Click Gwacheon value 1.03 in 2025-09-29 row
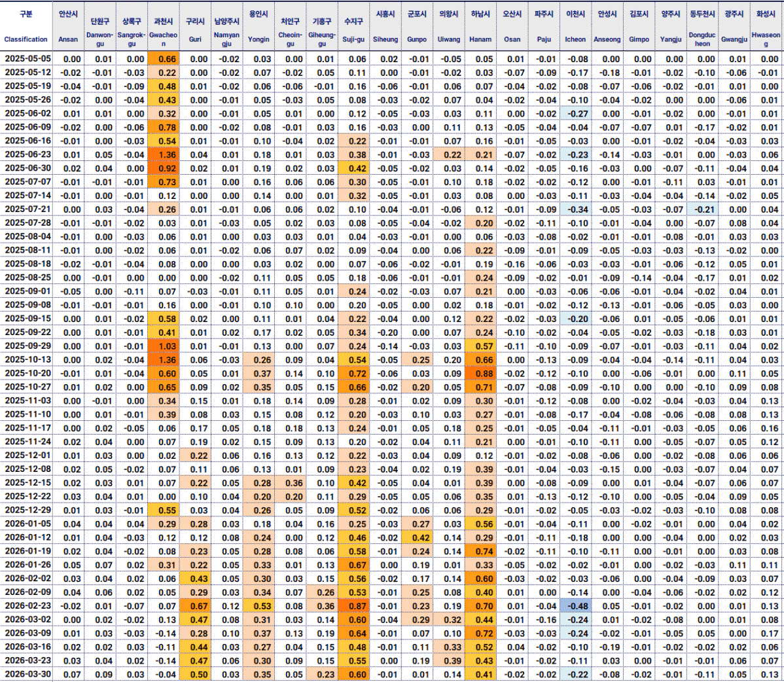784x682 pixels. [164, 346]
